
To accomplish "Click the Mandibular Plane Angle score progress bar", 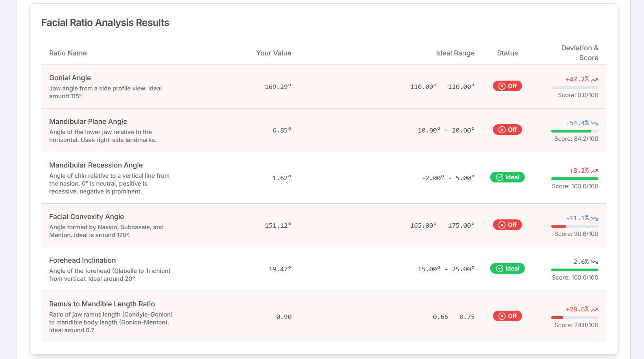I will [574, 131].
